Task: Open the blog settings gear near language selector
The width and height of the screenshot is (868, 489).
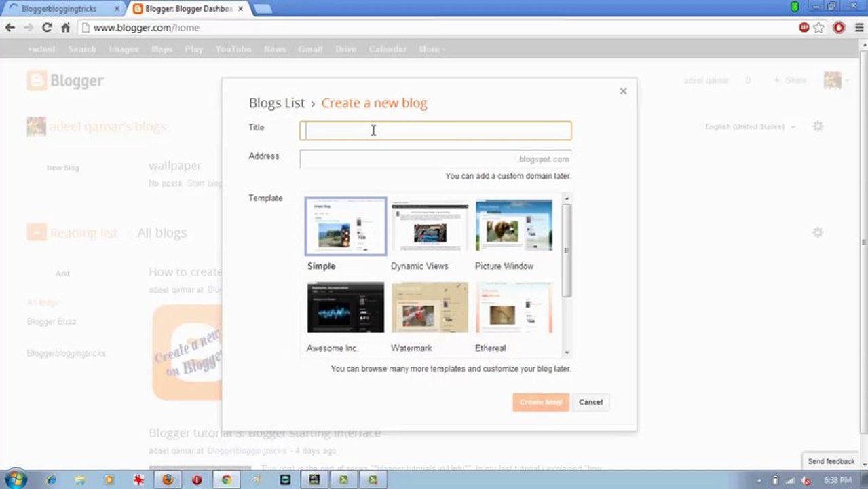Action: click(818, 126)
